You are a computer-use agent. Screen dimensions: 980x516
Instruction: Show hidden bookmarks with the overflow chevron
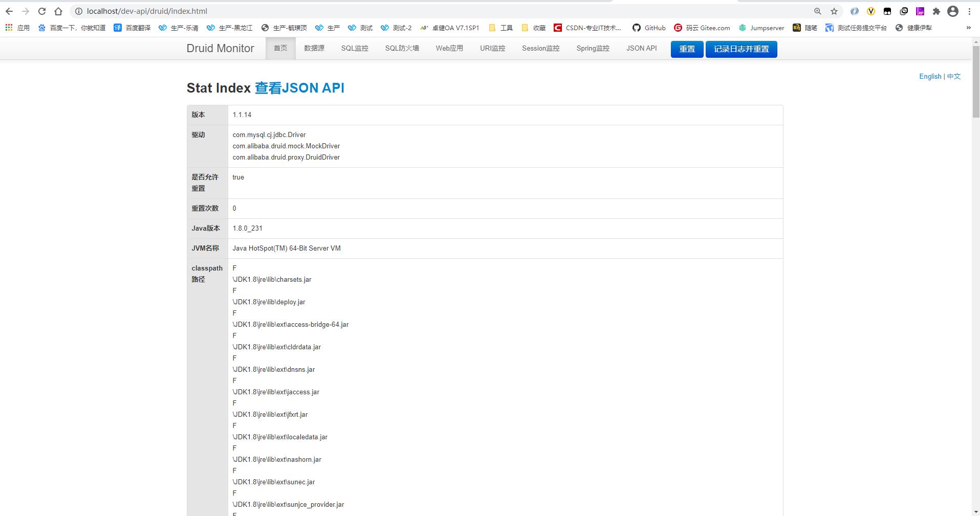click(x=968, y=28)
